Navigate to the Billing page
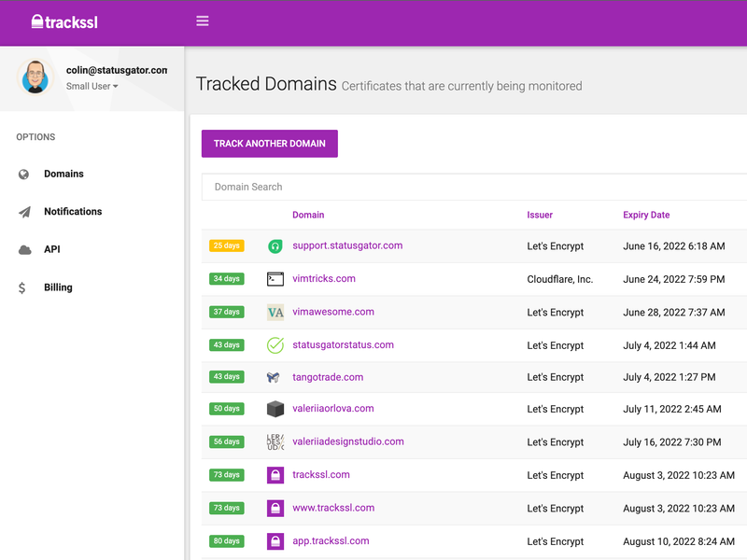The height and width of the screenshot is (560, 747). pos(58,287)
